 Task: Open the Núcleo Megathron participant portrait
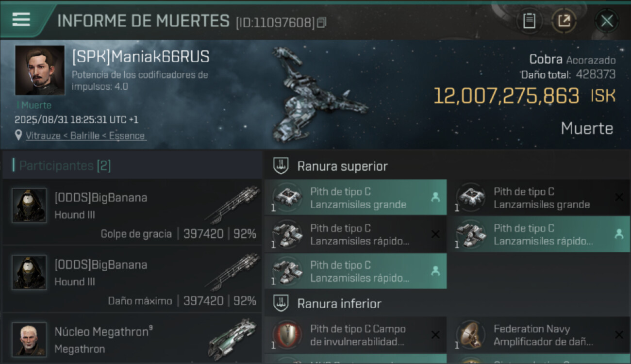point(29,339)
